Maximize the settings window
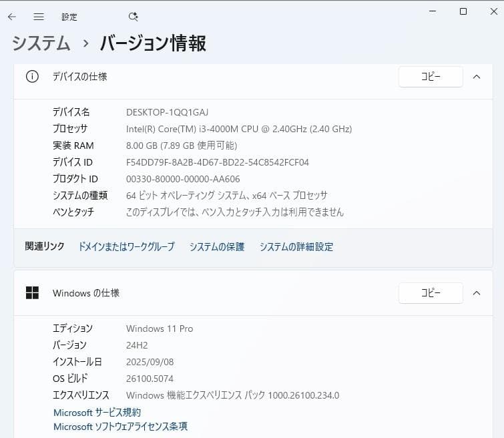This screenshot has height=438, width=504. coord(463,11)
